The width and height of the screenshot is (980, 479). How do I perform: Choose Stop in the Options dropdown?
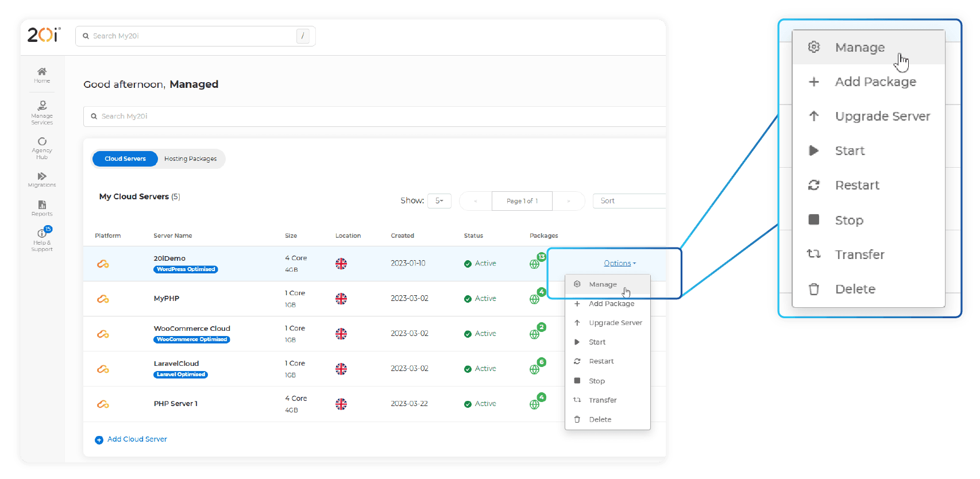click(x=608, y=381)
